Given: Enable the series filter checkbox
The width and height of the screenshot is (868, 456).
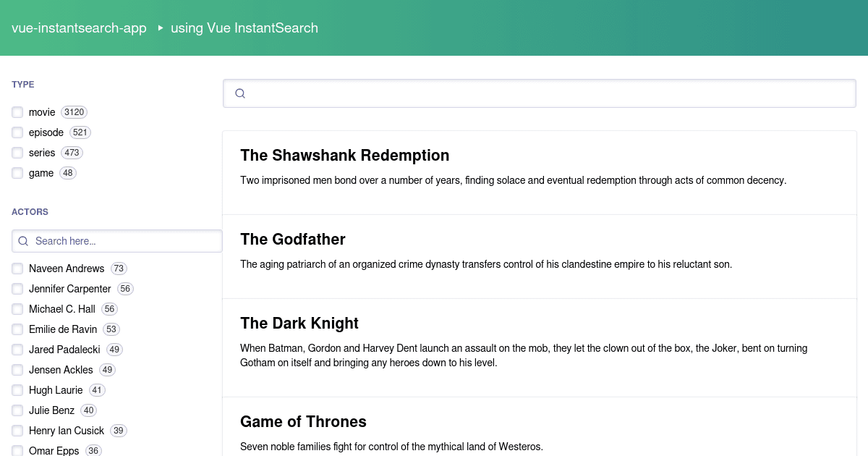Looking at the screenshot, I should pos(17,153).
